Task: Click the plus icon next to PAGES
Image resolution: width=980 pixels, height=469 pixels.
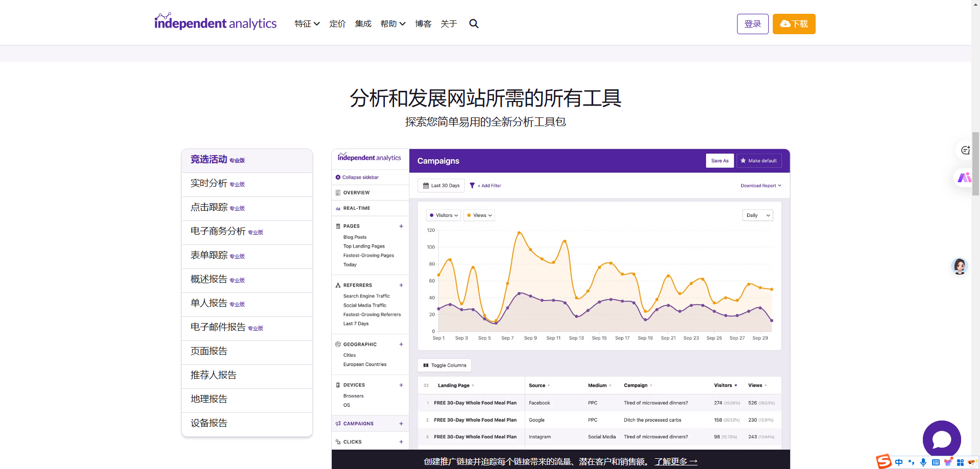Action: pyautogui.click(x=401, y=226)
